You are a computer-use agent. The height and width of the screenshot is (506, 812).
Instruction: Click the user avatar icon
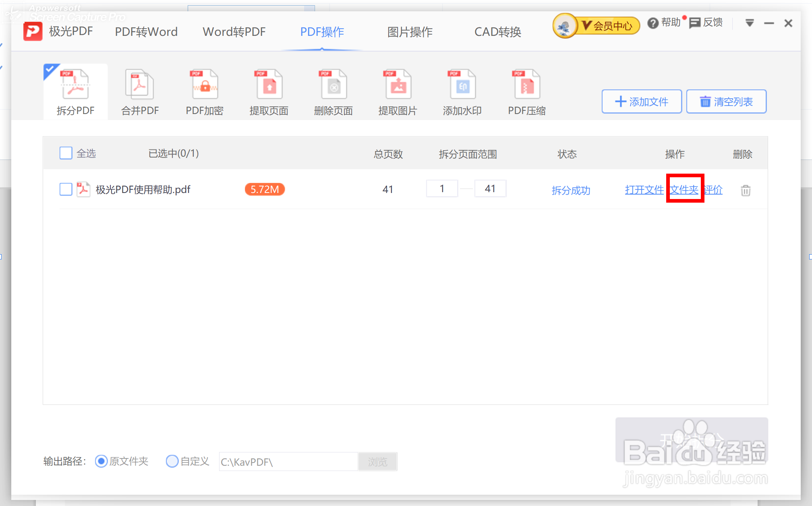[x=565, y=26]
